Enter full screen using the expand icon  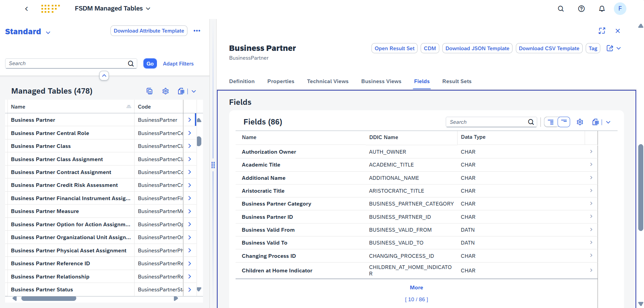tap(602, 31)
